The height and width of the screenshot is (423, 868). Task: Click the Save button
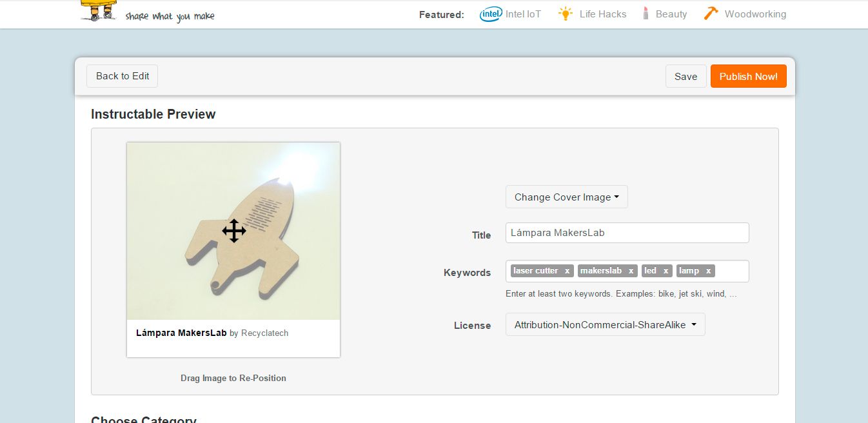pos(686,76)
